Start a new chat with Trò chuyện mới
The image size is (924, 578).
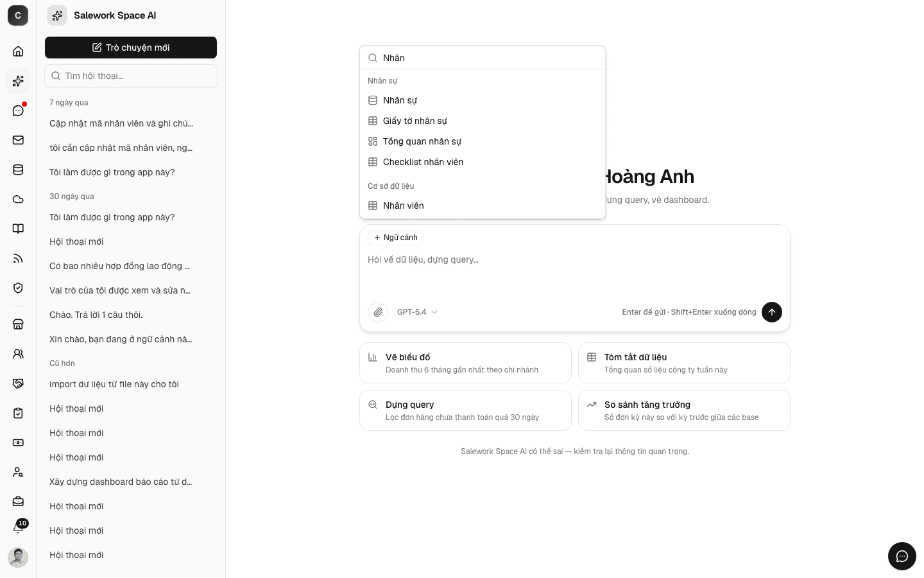pyautogui.click(x=131, y=48)
